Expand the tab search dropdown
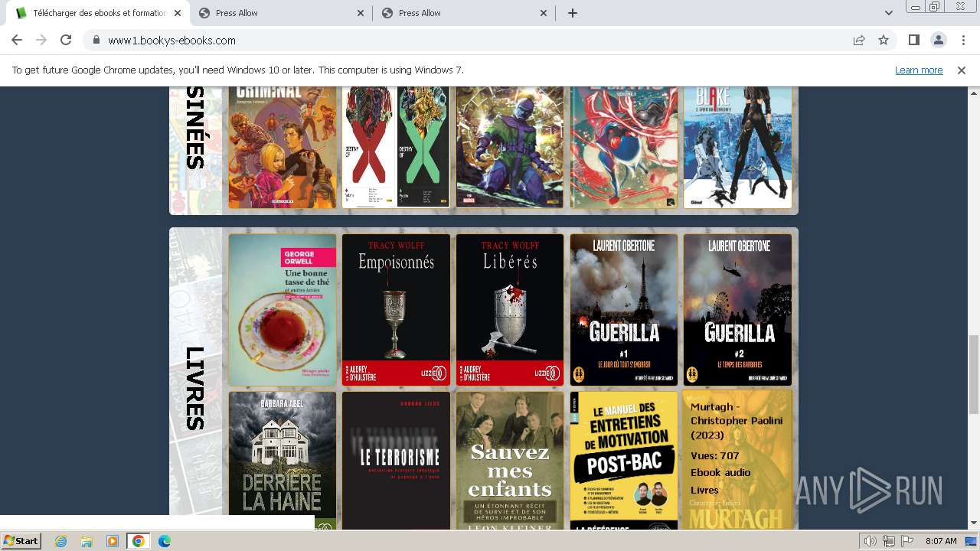The width and height of the screenshot is (980, 551). 889,13
